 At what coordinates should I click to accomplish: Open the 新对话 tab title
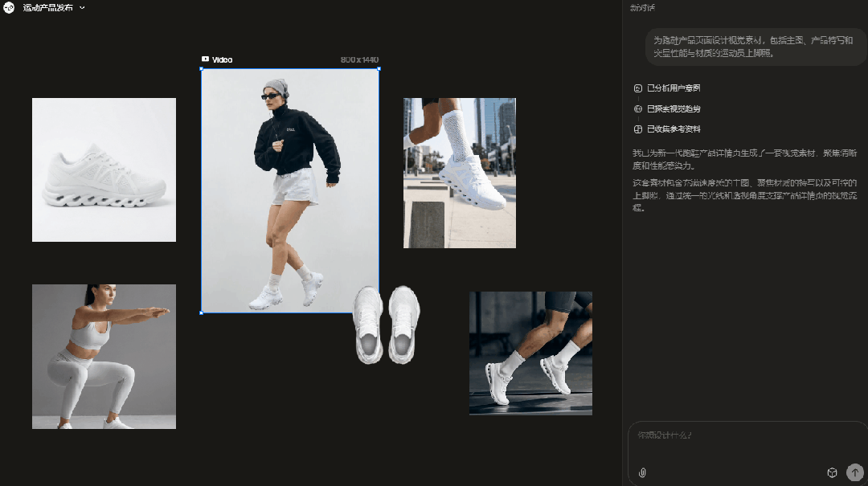coord(642,7)
